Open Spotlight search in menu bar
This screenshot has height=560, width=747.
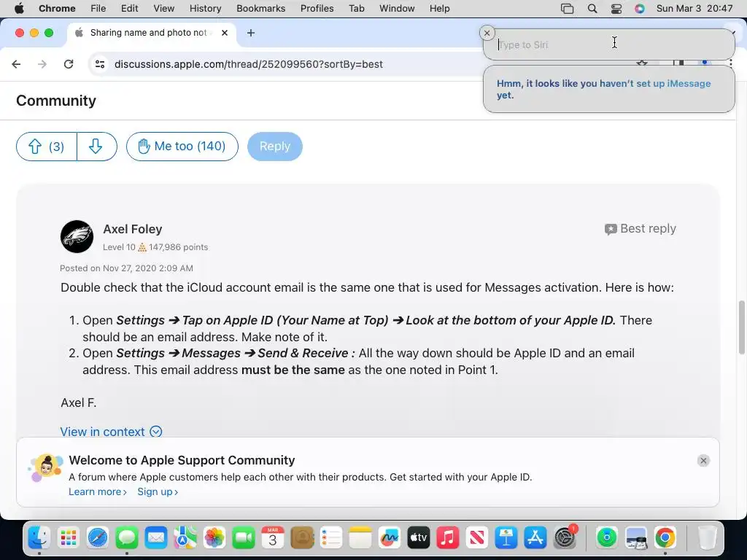[x=592, y=8]
